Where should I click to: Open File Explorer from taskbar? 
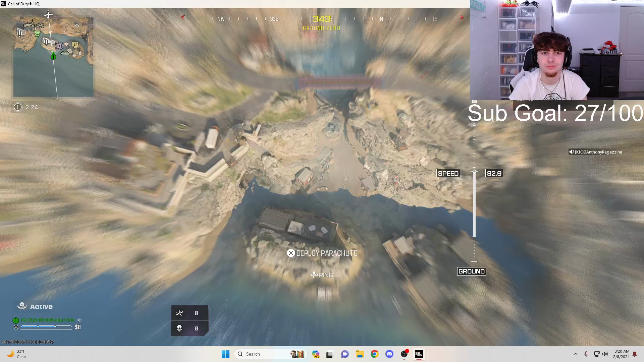click(360, 354)
